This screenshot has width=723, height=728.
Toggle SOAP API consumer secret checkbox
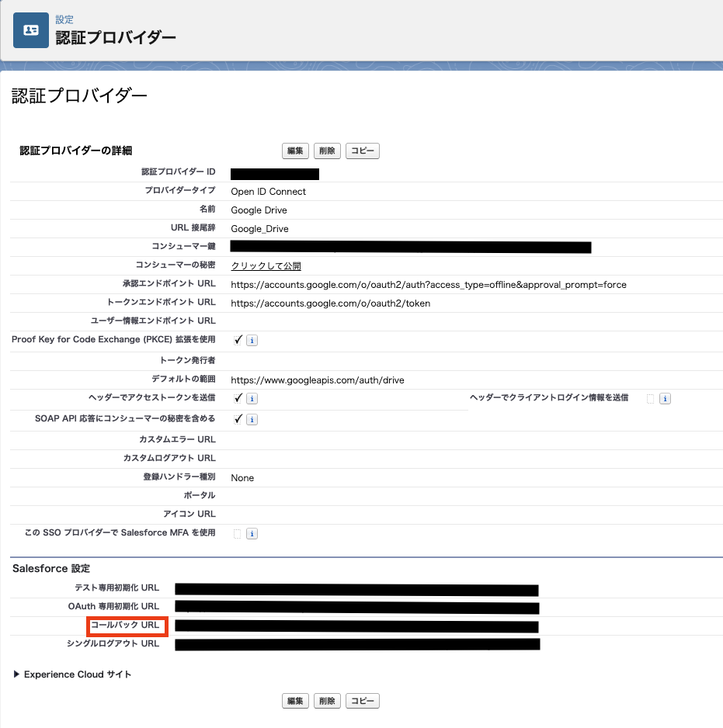coord(238,419)
